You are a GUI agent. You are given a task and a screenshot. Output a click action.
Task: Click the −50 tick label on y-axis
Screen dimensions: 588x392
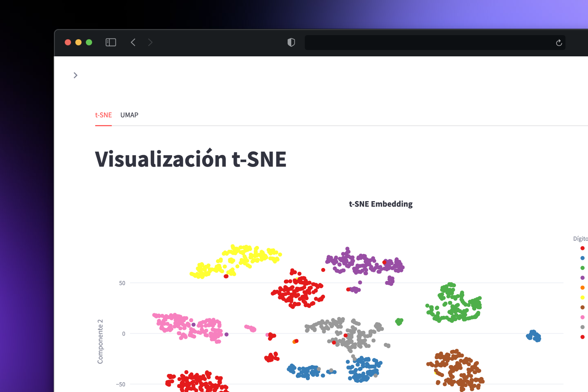(x=121, y=384)
